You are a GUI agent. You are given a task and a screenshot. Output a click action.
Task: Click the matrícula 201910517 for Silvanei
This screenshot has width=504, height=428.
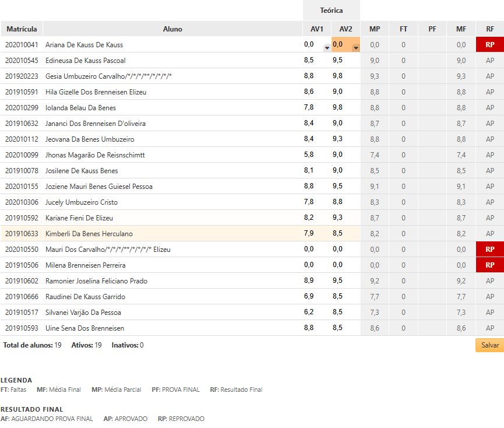(22, 313)
